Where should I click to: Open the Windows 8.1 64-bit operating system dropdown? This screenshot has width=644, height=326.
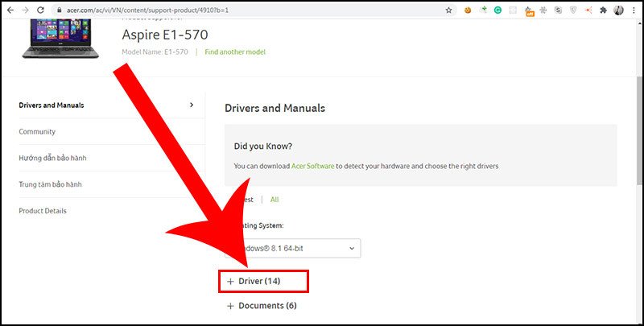293,249
